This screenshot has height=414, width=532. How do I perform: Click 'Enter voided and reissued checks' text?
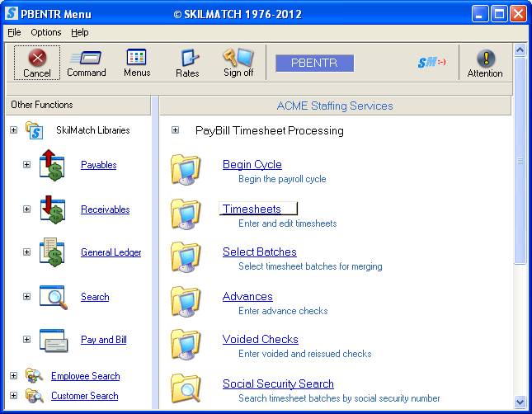pos(304,354)
